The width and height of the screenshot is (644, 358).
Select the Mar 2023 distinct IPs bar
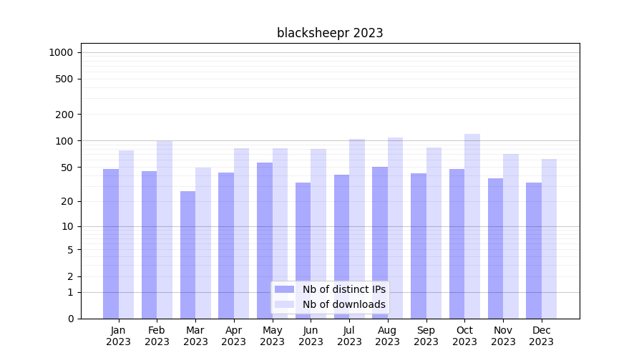187,254
